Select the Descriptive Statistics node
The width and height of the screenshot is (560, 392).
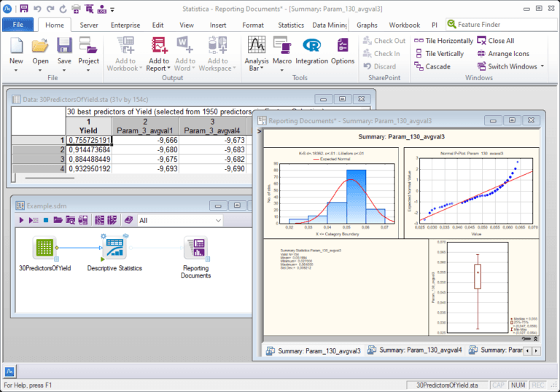tap(114, 247)
